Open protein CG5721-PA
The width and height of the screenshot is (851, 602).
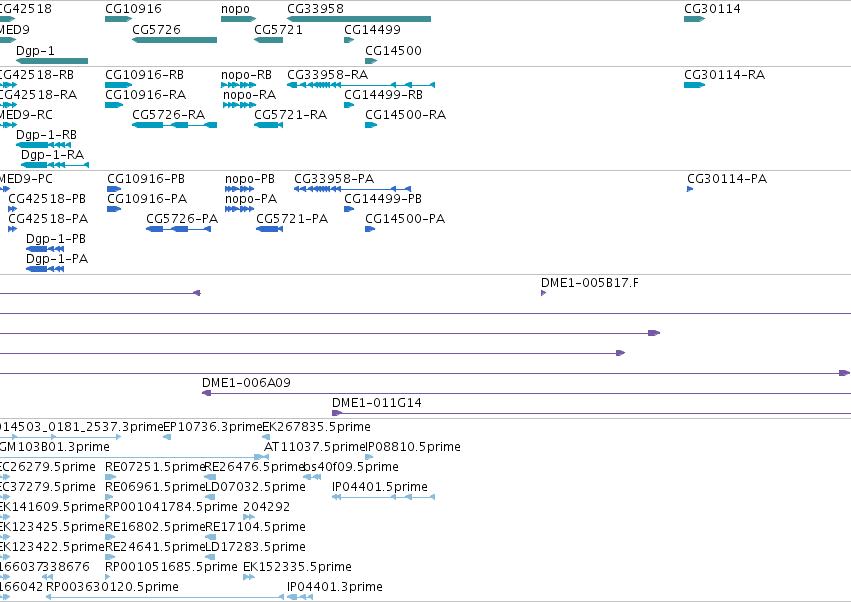click(292, 219)
